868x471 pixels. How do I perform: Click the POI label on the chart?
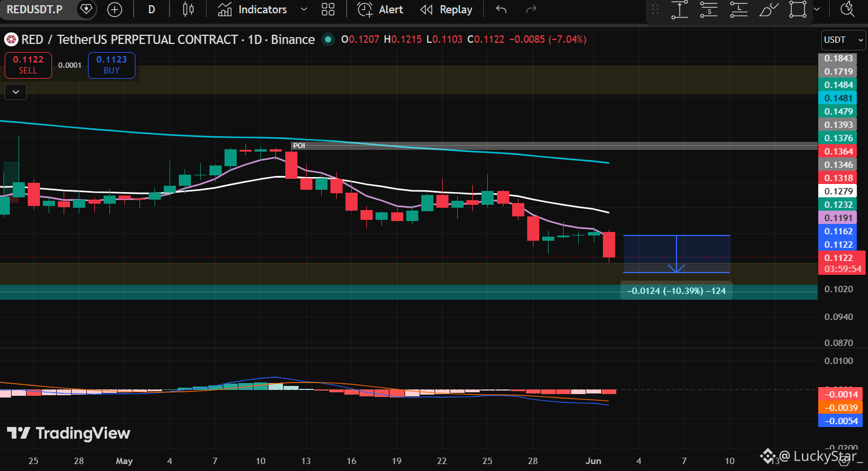coord(299,146)
